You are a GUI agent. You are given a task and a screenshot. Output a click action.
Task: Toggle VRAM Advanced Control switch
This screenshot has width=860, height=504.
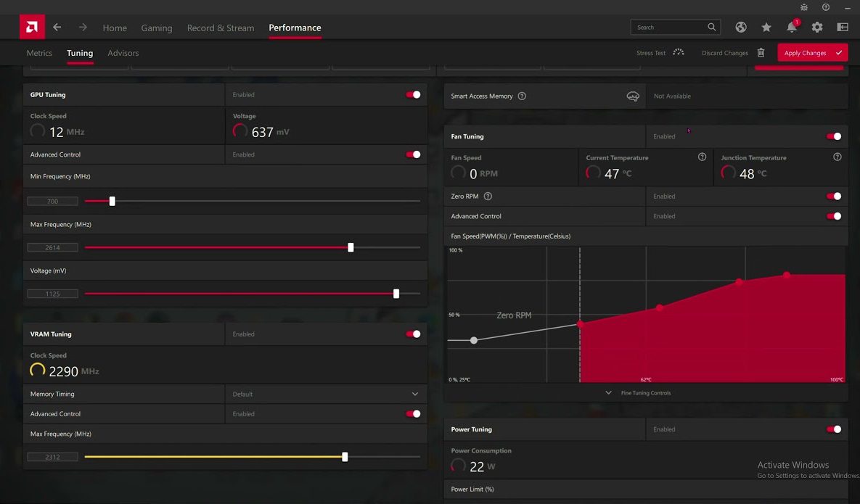pos(413,413)
